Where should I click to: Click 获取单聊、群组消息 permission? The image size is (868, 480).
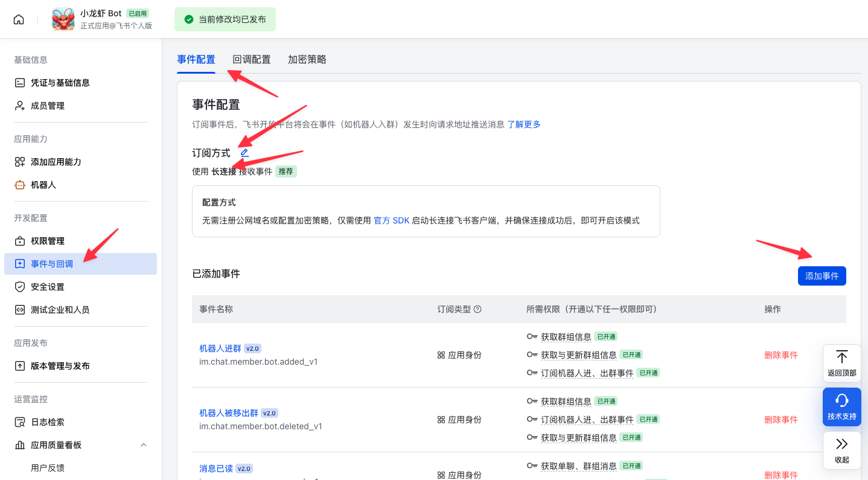pos(579,466)
